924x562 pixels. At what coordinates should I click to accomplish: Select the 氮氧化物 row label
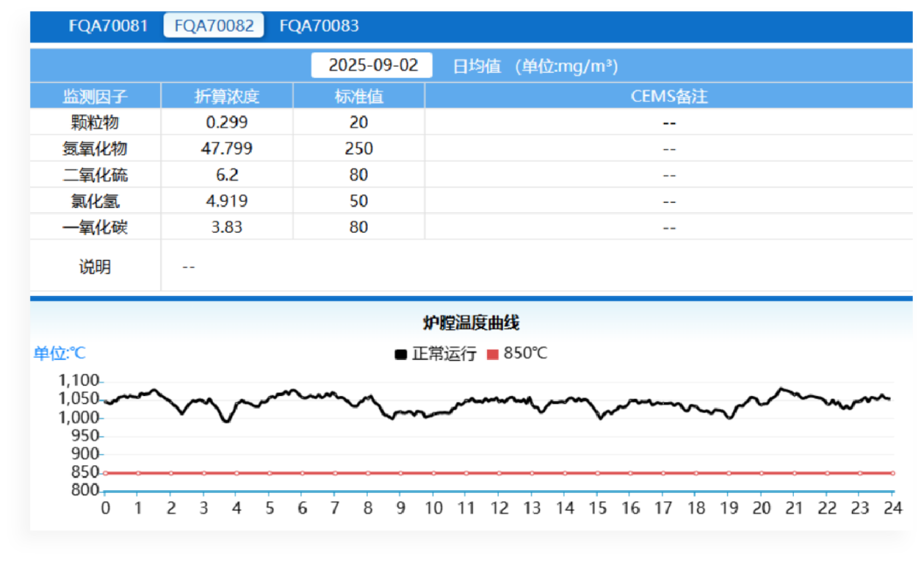[95, 149]
